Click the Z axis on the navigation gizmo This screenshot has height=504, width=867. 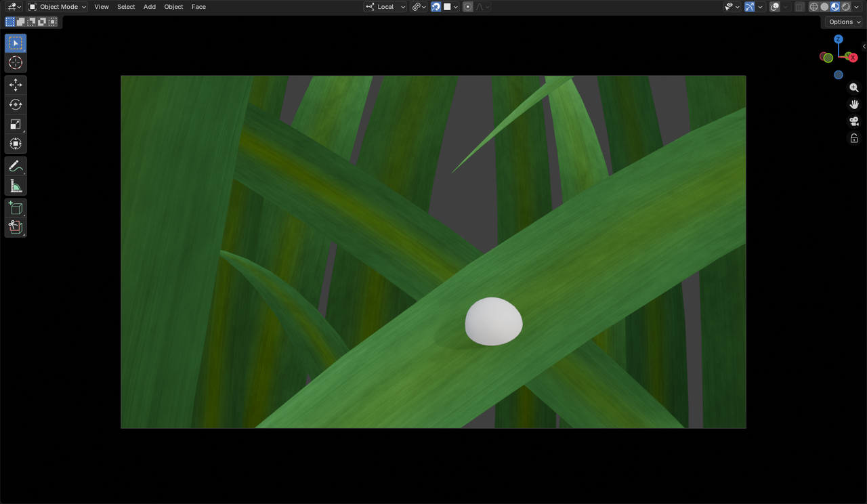point(839,40)
